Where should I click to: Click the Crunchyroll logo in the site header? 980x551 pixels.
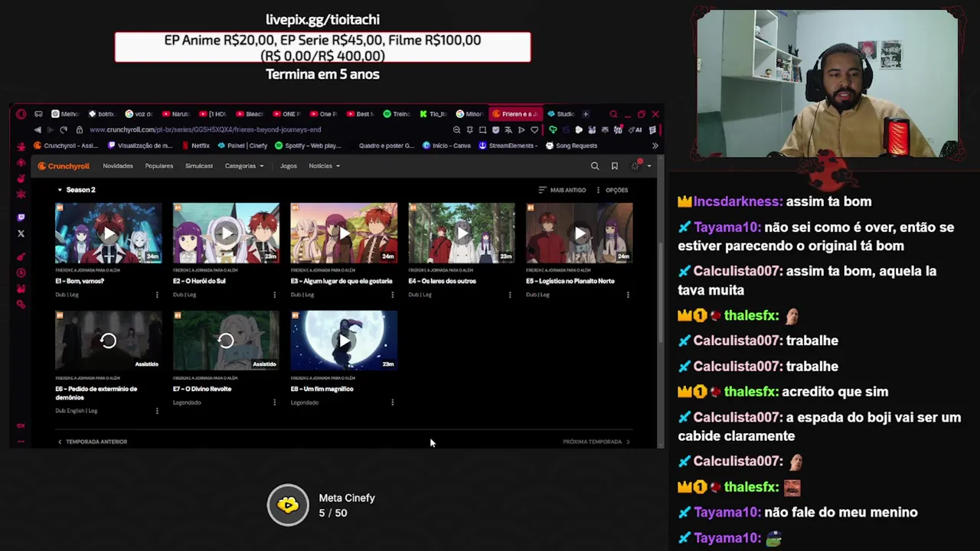click(x=64, y=166)
